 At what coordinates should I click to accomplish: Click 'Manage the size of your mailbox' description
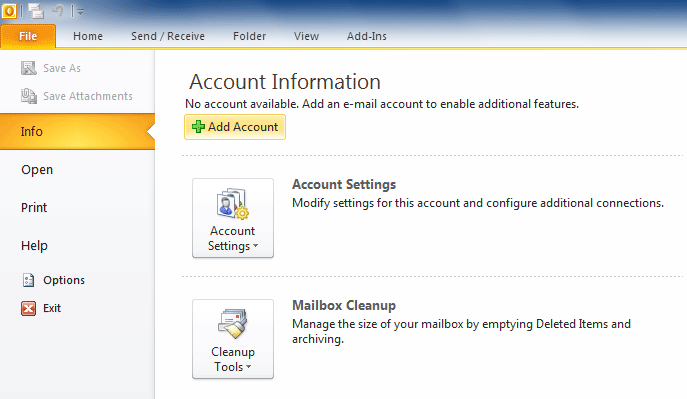[x=461, y=332]
